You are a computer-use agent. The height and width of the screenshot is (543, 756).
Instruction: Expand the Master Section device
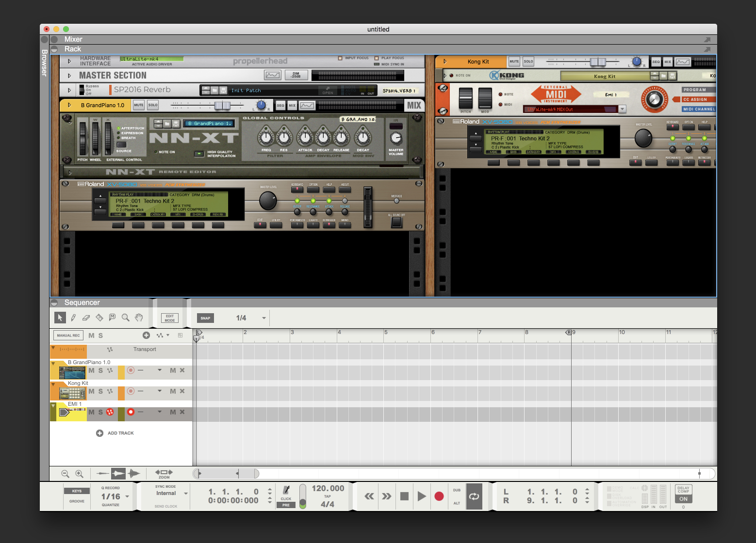(x=69, y=76)
